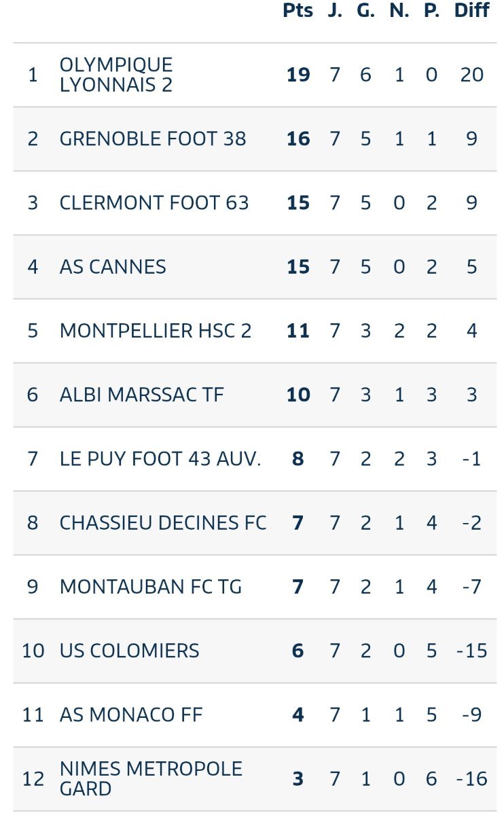504x815 pixels.
Task: Select the AS CANNES row
Action: [255, 267]
